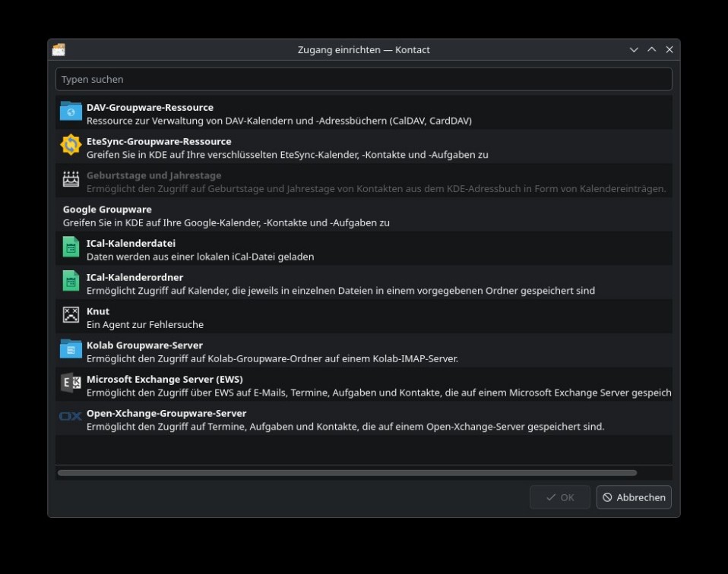Image resolution: width=728 pixels, height=574 pixels.
Task: Select DAV-Groupware-Ressource entry title
Action: coord(150,107)
